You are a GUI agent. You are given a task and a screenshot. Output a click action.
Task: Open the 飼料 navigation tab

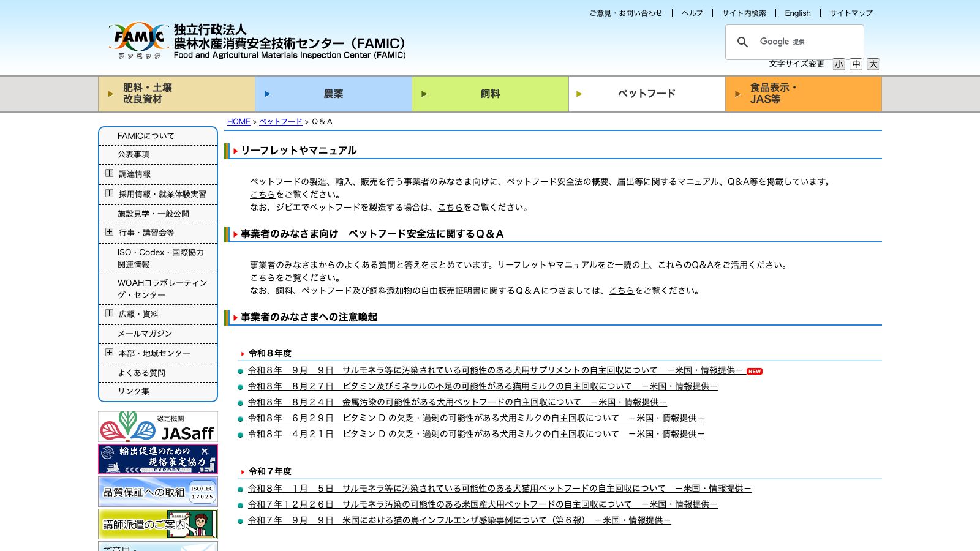[490, 94]
